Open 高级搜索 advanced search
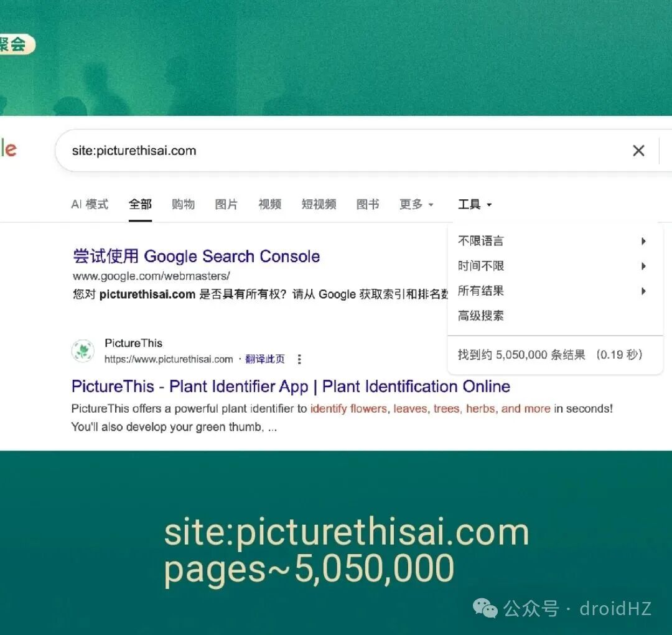This screenshot has width=672, height=635. point(480,316)
